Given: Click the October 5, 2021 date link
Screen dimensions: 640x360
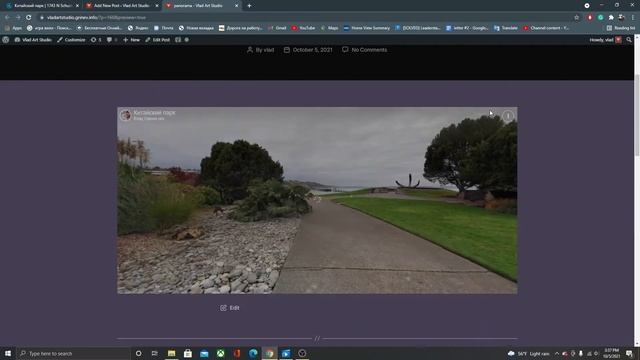Looking at the screenshot, I should [308, 50].
